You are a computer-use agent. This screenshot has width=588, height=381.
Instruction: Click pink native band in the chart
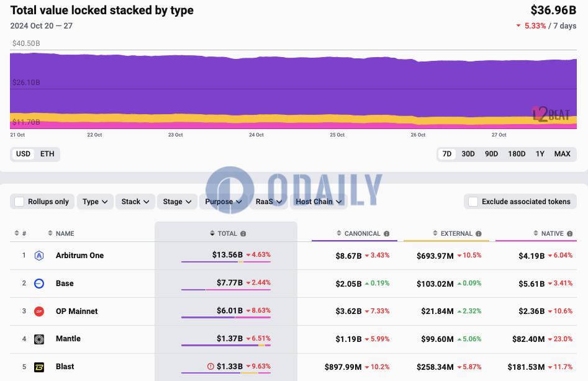(x=292, y=126)
